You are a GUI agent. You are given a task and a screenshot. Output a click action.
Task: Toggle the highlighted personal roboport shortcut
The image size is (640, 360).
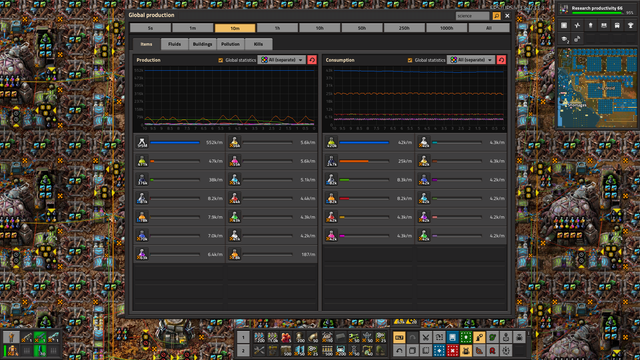pos(479,337)
